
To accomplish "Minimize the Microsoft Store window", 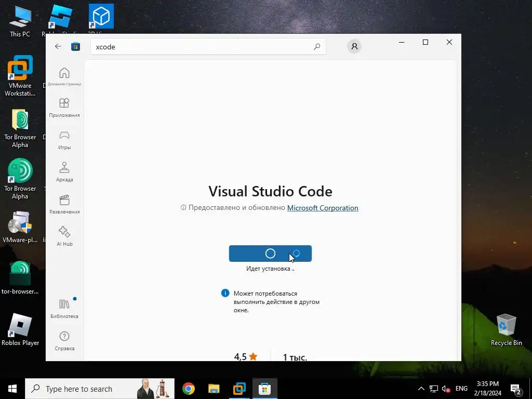I will (402, 42).
